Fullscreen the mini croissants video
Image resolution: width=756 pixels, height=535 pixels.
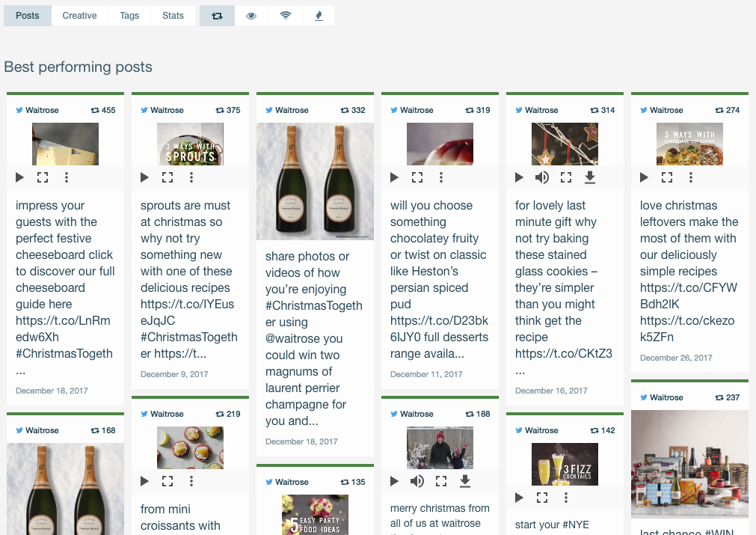[x=168, y=481]
